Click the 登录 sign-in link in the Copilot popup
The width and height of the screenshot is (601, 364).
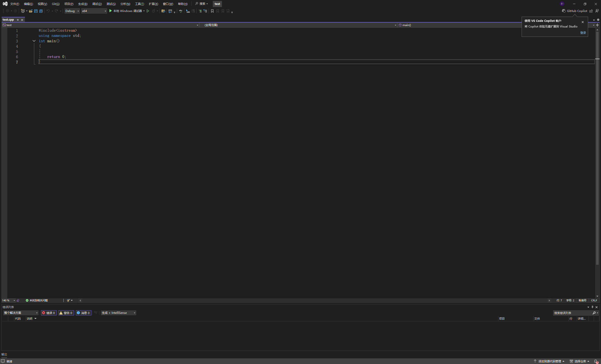point(583,33)
